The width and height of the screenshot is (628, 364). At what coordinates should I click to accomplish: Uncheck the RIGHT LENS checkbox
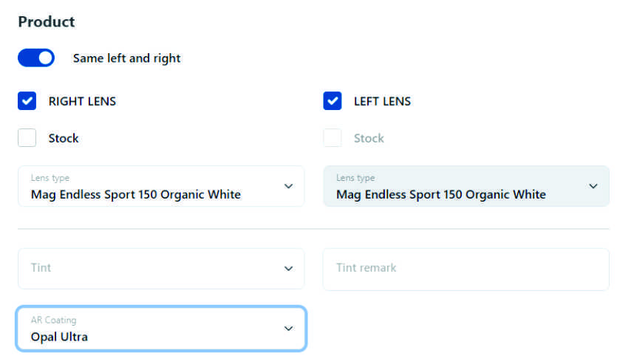click(x=27, y=101)
